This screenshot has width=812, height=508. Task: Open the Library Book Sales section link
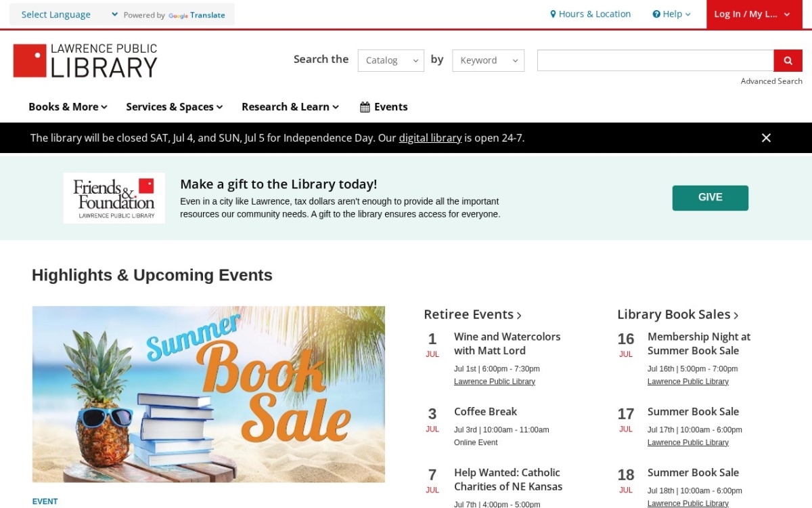pyautogui.click(x=678, y=314)
